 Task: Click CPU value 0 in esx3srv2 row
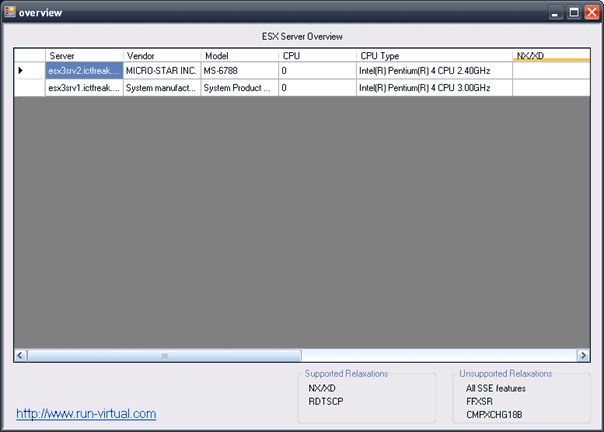pos(317,71)
